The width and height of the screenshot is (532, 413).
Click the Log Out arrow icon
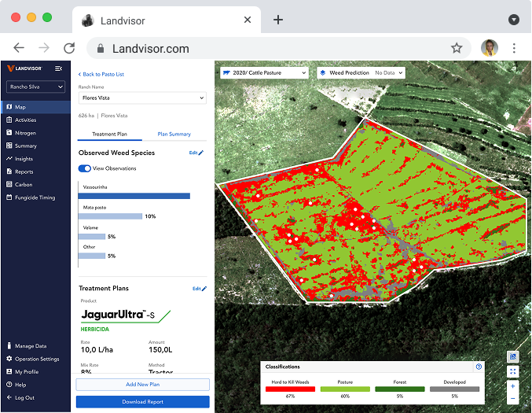(9, 397)
